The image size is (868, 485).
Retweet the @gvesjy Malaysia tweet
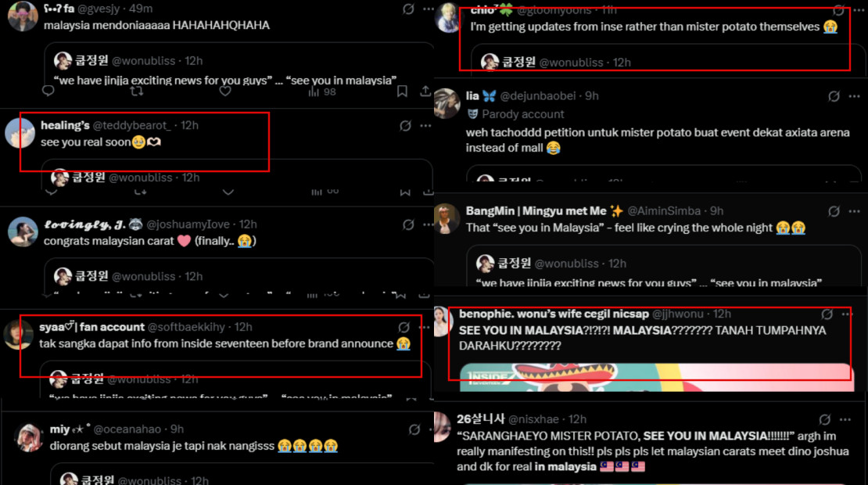pos(137,91)
